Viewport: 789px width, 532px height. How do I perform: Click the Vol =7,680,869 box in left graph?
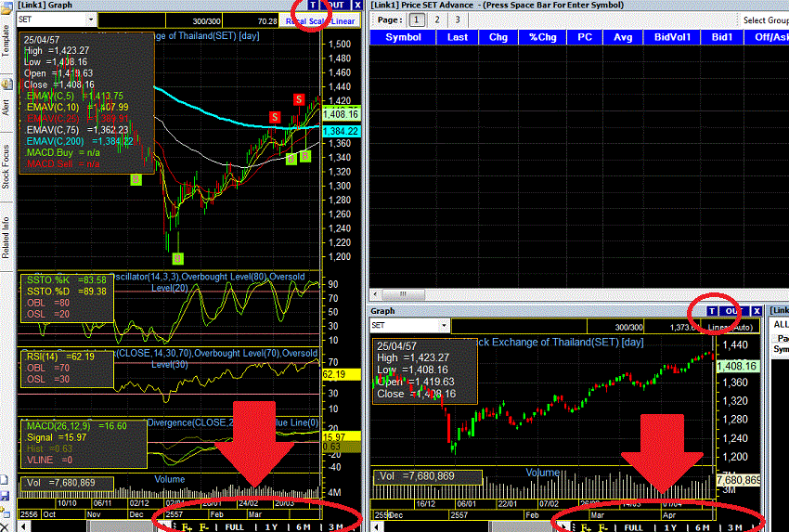(x=66, y=483)
